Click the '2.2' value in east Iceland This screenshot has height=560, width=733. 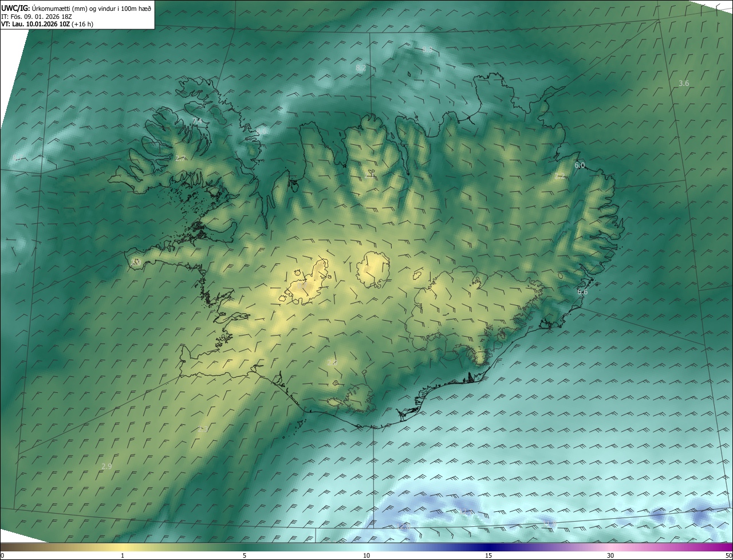560,177
